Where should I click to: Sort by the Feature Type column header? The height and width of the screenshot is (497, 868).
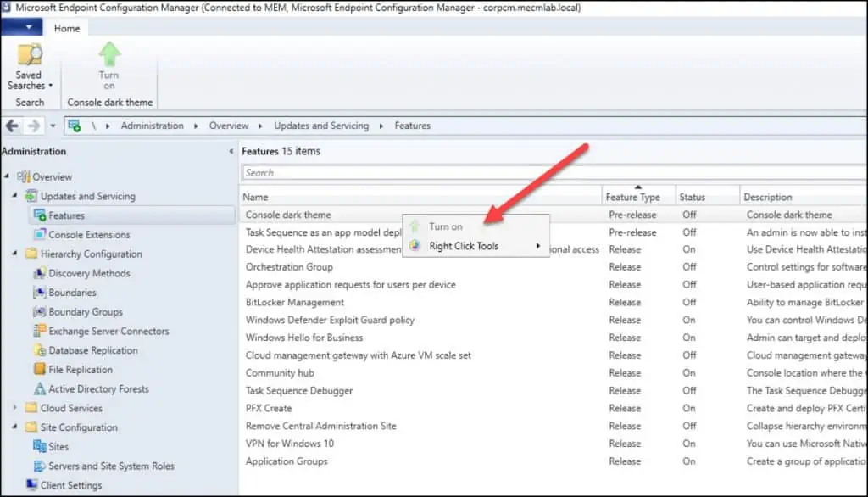(638, 197)
